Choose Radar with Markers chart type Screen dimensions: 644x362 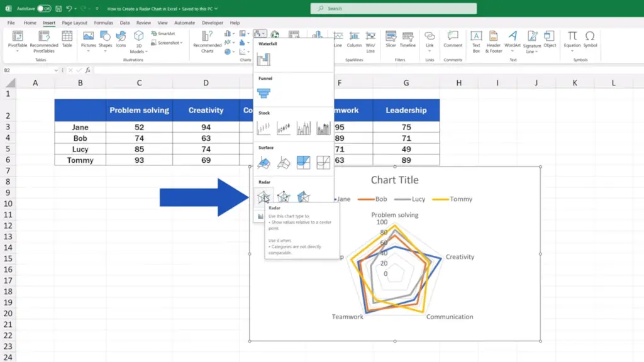tap(284, 197)
